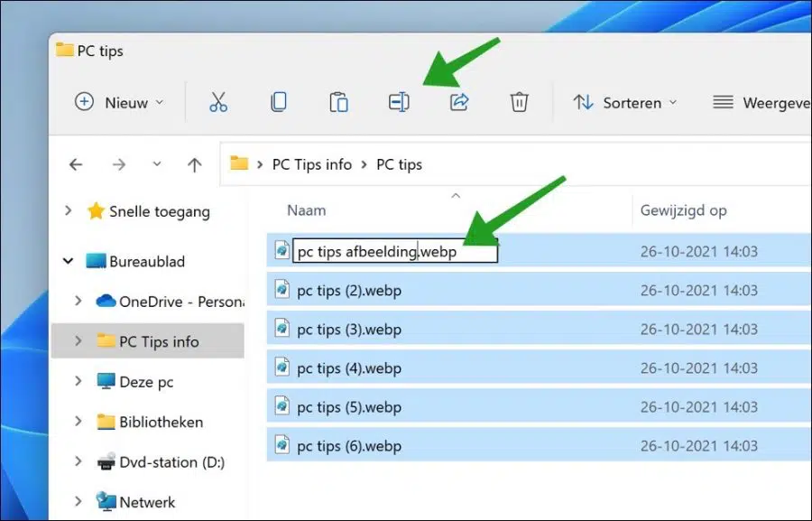Screen dimensions: 812x521
Task: Click the OneDrive cloud icon
Action: tap(106, 300)
